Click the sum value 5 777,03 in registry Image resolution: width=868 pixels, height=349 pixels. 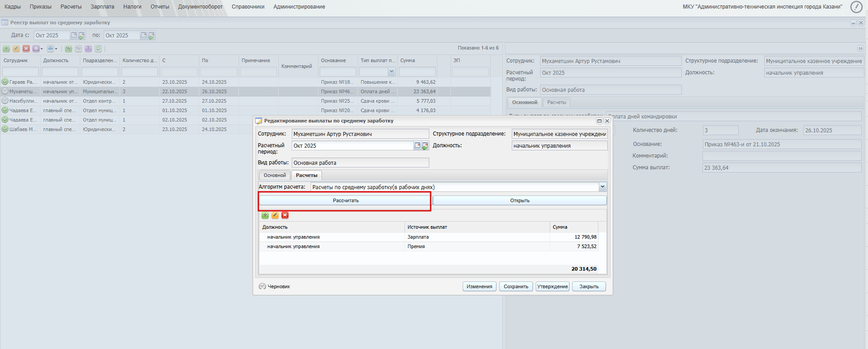[x=426, y=101]
